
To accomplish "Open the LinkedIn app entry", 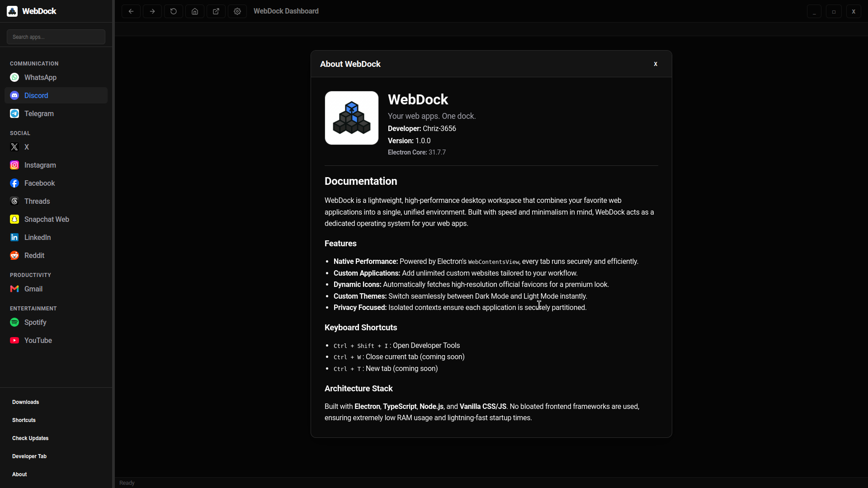I will pyautogui.click(x=56, y=237).
